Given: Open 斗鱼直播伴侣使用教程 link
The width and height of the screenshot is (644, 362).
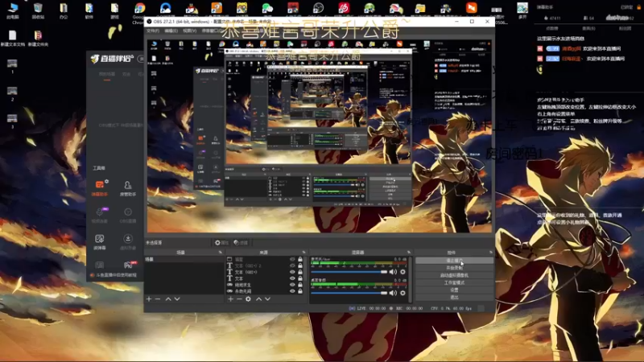Looking at the screenshot, I should 113,275.
